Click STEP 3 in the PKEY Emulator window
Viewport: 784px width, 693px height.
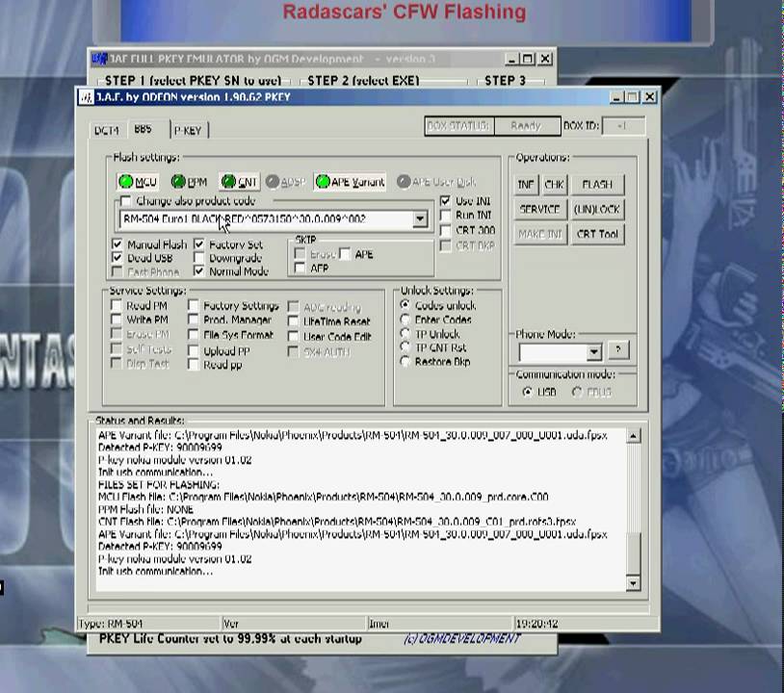click(x=505, y=81)
